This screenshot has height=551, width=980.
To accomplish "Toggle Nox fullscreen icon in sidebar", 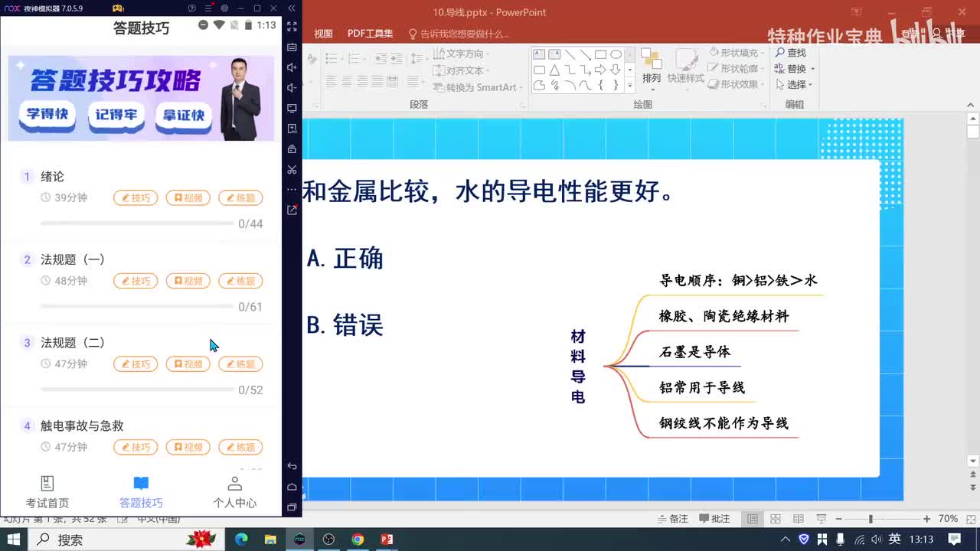I will tap(292, 27).
